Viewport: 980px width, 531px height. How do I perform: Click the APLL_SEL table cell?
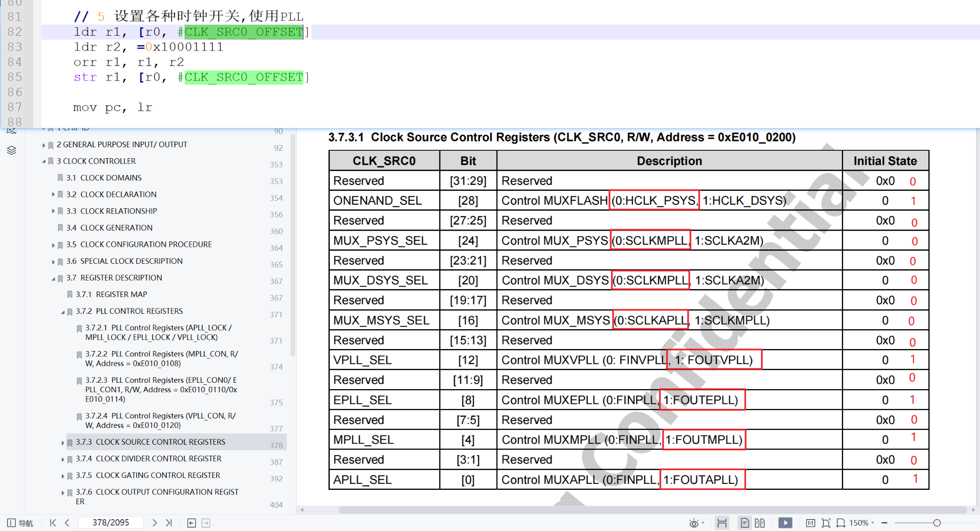[384, 480]
